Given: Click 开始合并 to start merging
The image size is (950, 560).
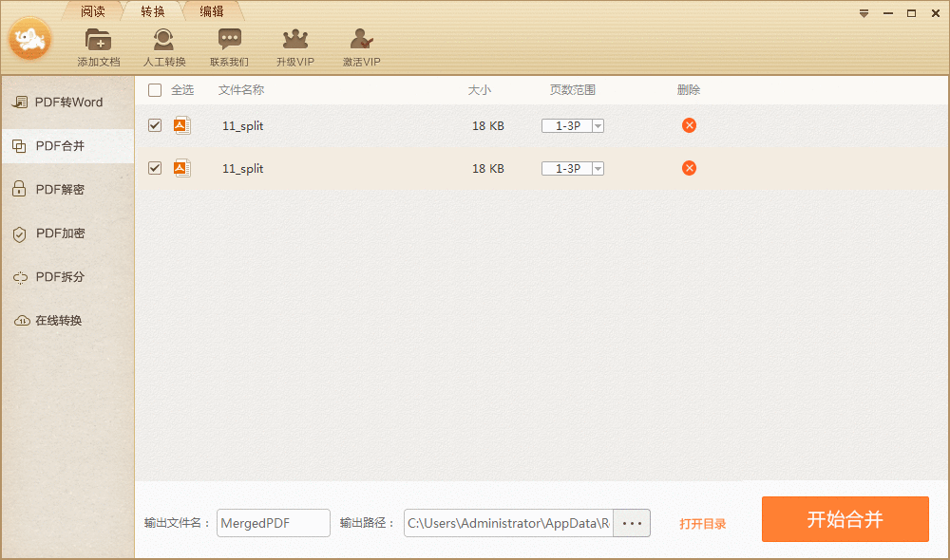Looking at the screenshot, I should pos(844,519).
